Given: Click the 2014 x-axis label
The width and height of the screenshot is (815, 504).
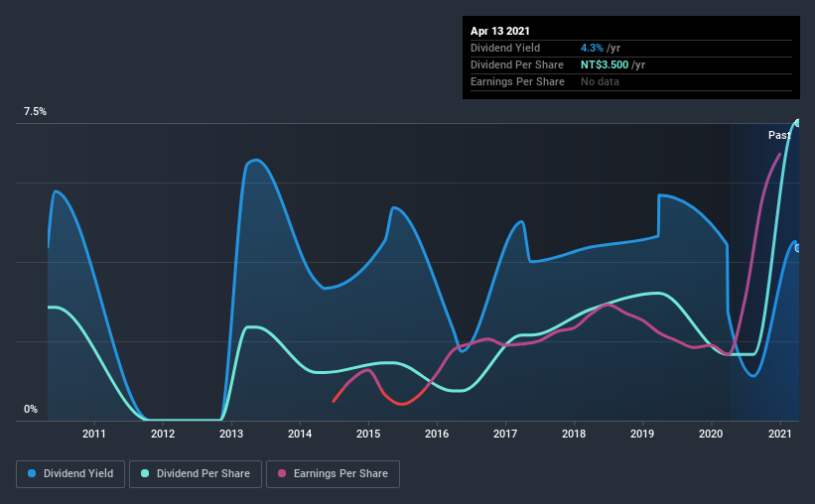Looking at the screenshot, I should pyautogui.click(x=300, y=434).
